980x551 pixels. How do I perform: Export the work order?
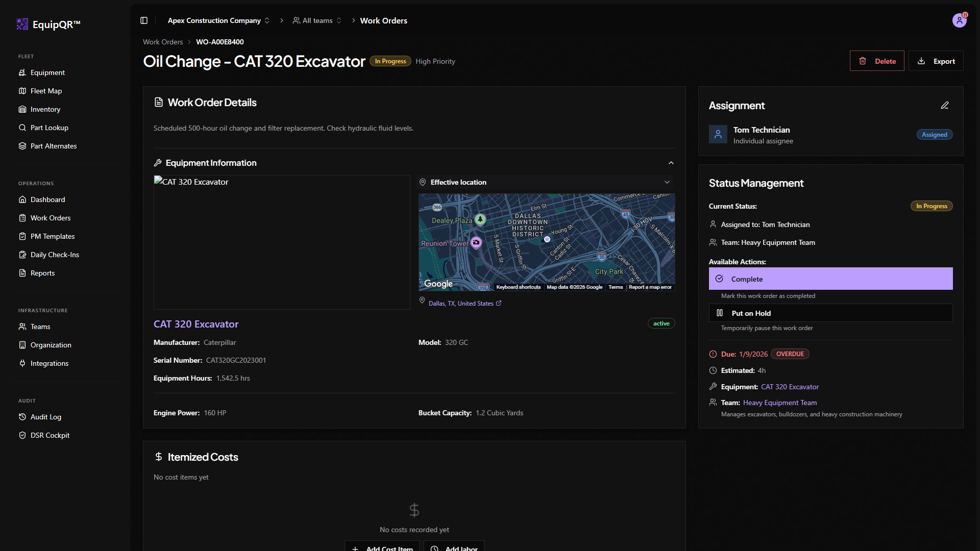[936, 61]
